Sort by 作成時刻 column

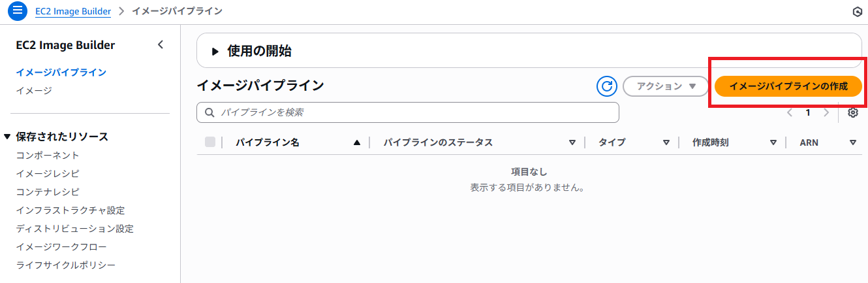[773, 142]
